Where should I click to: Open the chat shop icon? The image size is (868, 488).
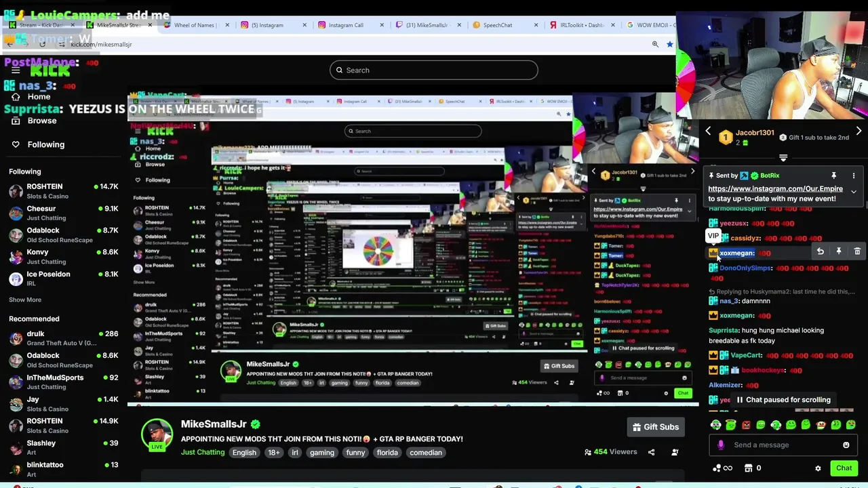click(x=748, y=468)
